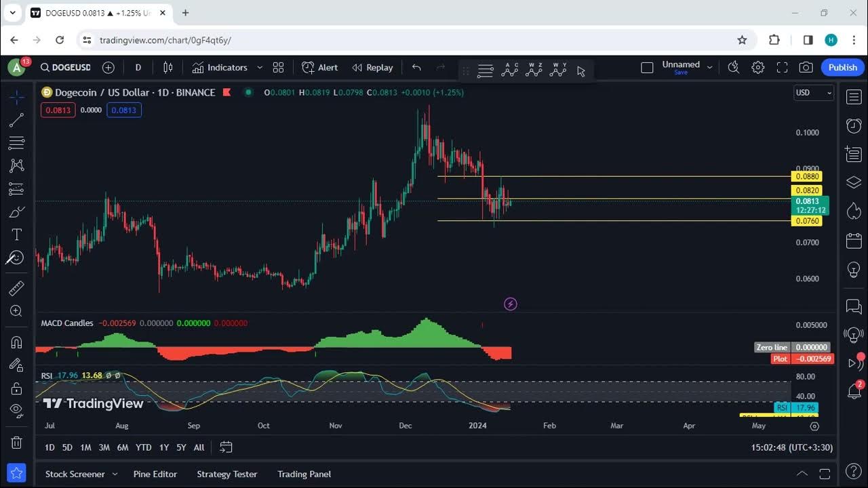Image resolution: width=868 pixels, height=488 pixels.
Task: Open the icons and emoji tool
Action: 15,258
